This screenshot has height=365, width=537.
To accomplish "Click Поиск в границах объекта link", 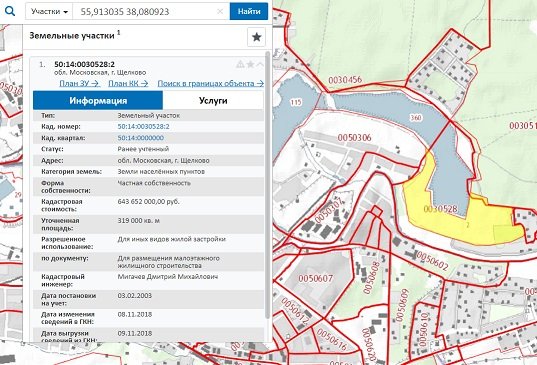I will [211, 83].
